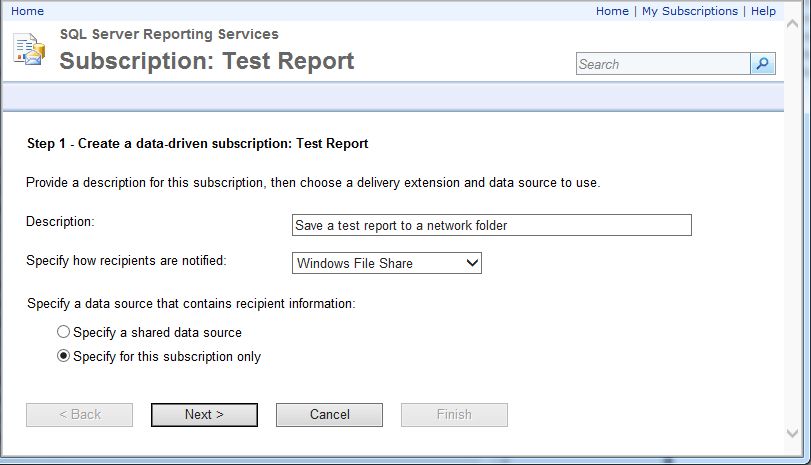Open the Home link in top-right navigation
The image size is (811, 465).
point(612,11)
